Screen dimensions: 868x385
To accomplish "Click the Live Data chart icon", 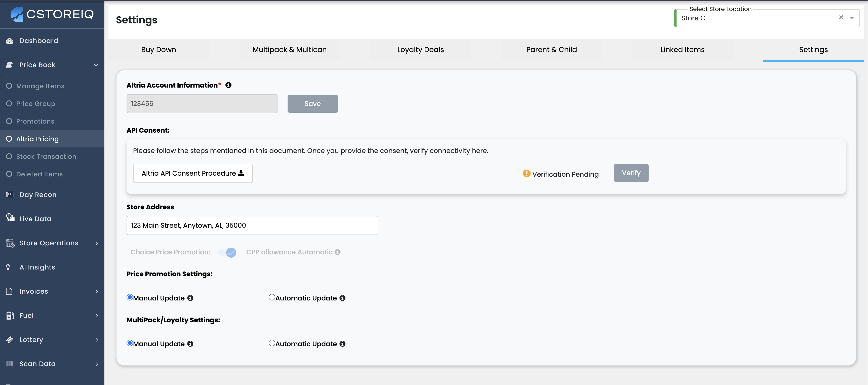I will [x=10, y=218].
